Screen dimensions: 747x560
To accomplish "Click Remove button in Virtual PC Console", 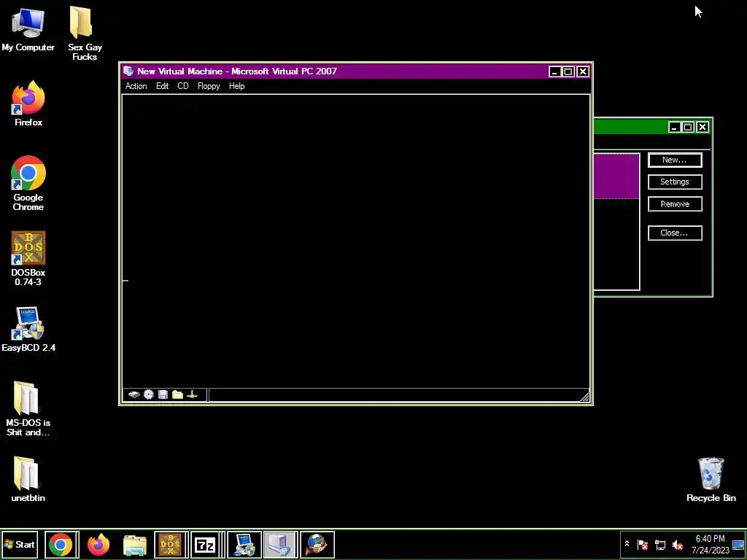I will (x=675, y=204).
